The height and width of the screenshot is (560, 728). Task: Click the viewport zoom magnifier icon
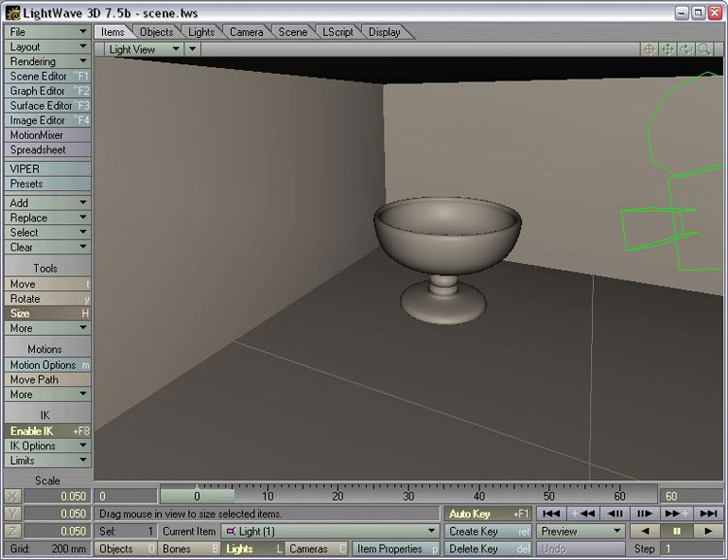click(x=705, y=49)
